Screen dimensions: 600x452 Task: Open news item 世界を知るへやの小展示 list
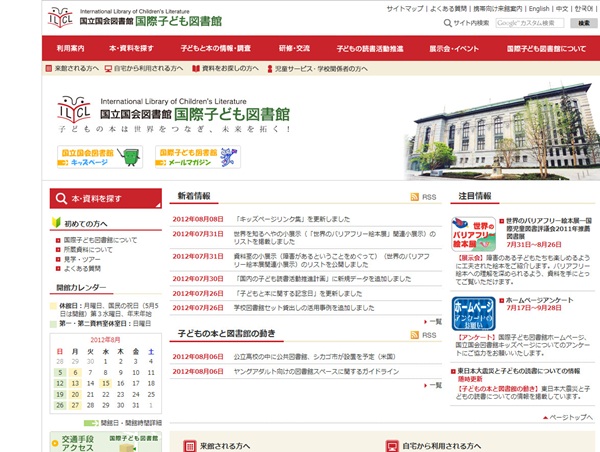click(x=335, y=238)
